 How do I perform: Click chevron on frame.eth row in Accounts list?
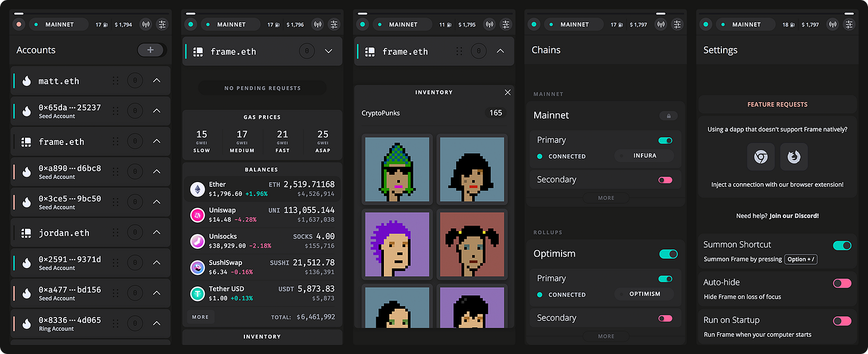click(x=157, y=141)
